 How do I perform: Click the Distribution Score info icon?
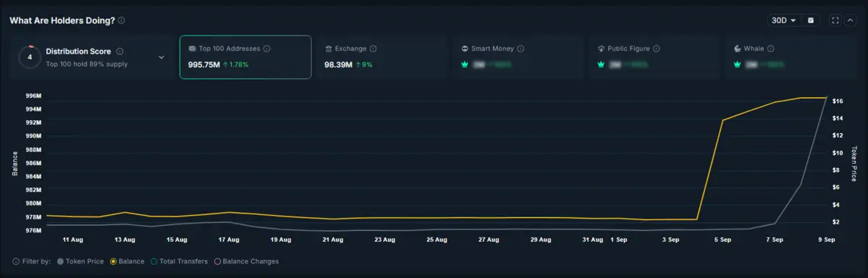pos(120,51)
